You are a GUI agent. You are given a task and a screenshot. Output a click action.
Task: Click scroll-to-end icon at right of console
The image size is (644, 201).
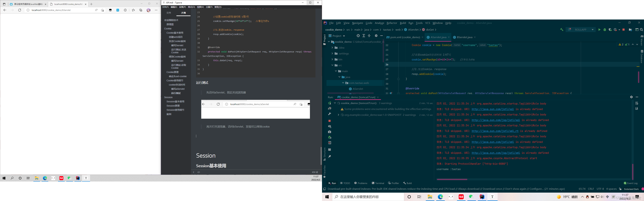pos(636,109)
